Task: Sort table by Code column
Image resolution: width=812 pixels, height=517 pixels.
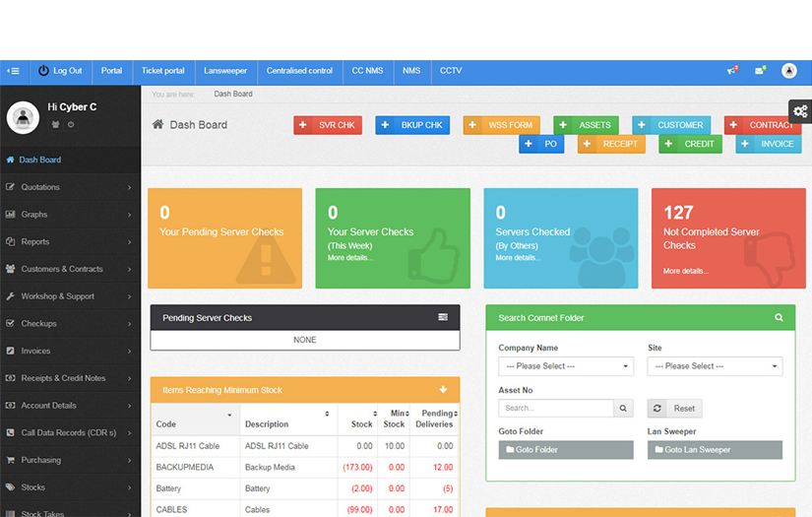Action: (195, 420)
